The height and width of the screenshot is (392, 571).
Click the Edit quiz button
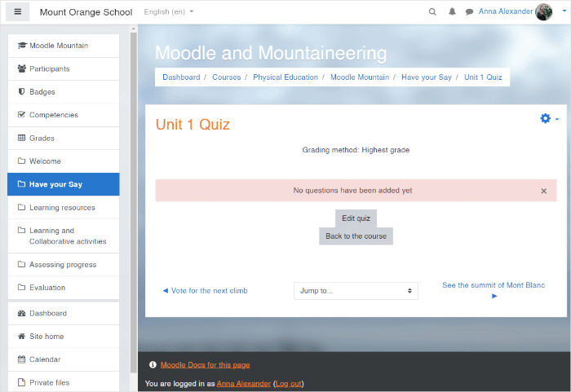[x=356, y=218]
